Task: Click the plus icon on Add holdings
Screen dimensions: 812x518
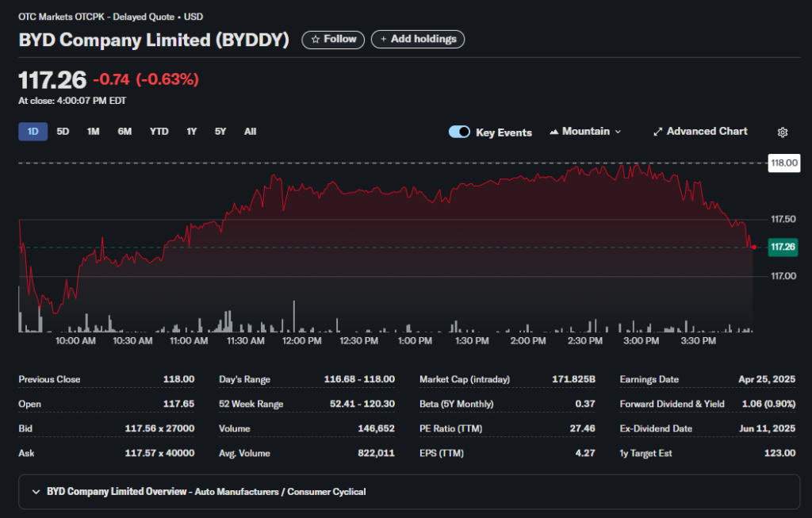Action: click(384, 39)
